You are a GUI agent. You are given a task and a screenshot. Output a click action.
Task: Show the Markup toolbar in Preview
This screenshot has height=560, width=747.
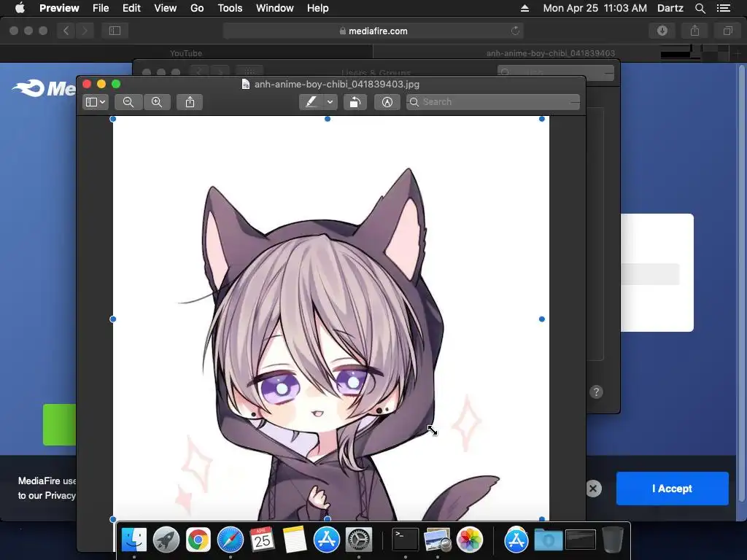click(x=387, y=102)
